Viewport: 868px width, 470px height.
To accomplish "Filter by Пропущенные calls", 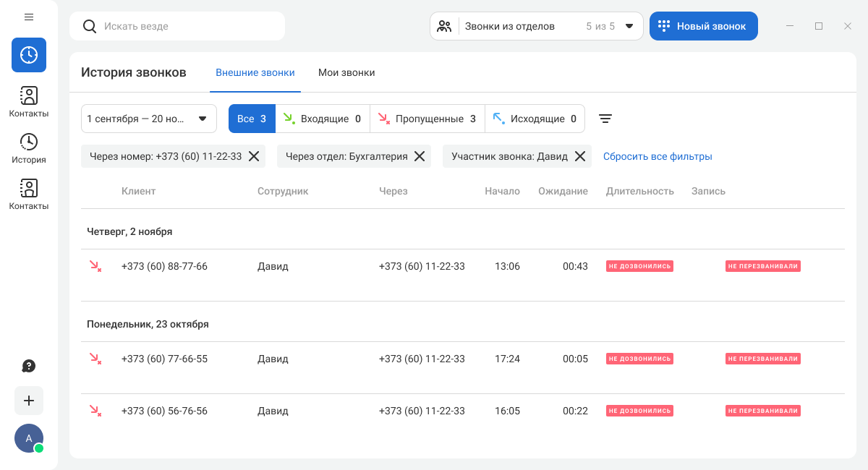I will coord(427,119).
